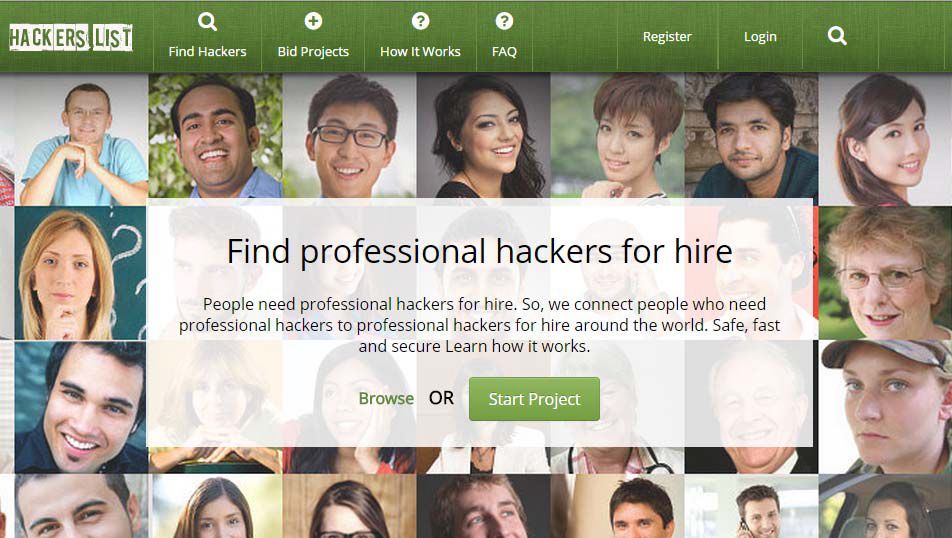Viewport: 952px width, 538px height.
Task: Select the blonde woman beside chalkboard question marks
Action: pyautogui.click(x=80, y=273)
